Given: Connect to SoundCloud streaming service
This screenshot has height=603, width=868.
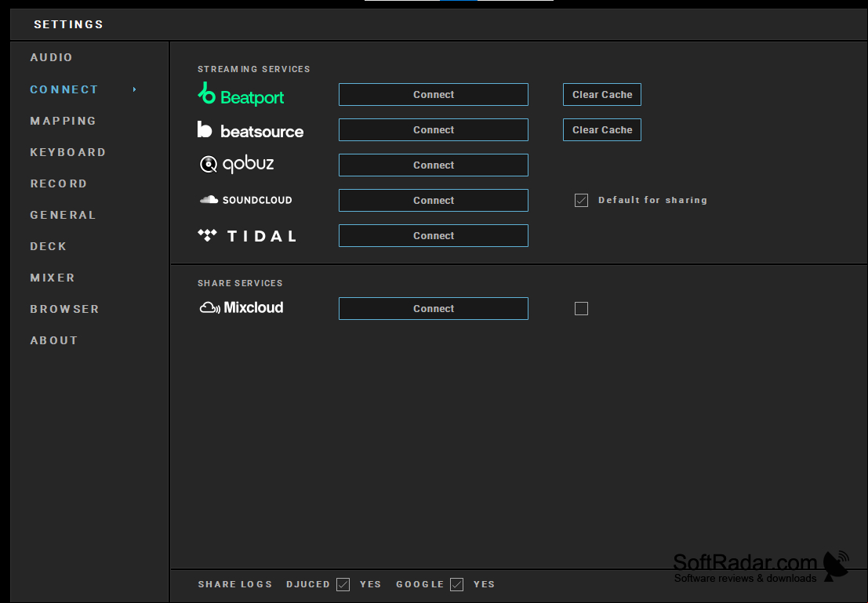Looking at the screenshot, I should coord(434,201).
